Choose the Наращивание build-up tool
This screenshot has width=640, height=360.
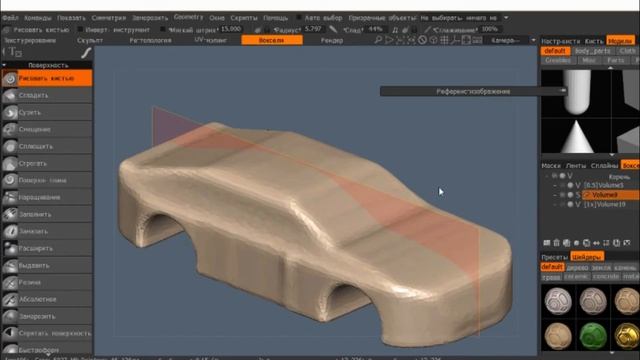[x=47, y=197]
